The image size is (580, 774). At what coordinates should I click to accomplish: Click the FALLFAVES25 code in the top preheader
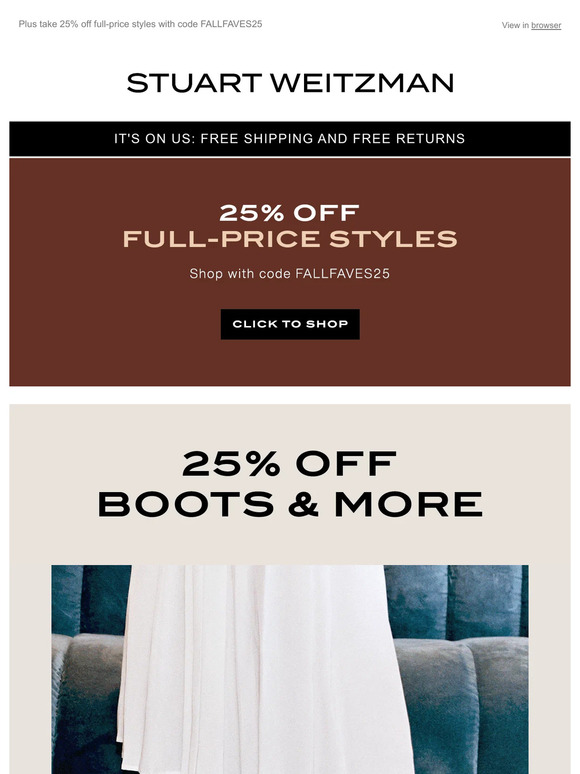point(231,24)
